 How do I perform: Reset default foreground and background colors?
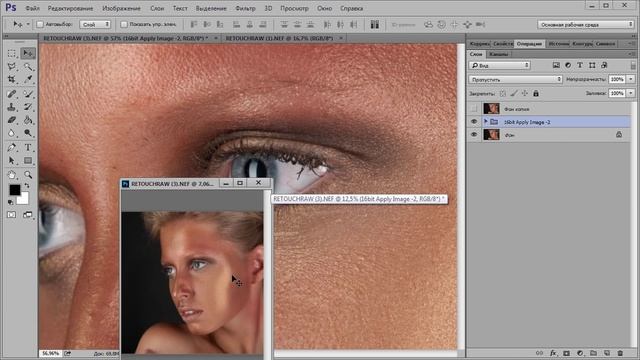click(x=10, y=202)
